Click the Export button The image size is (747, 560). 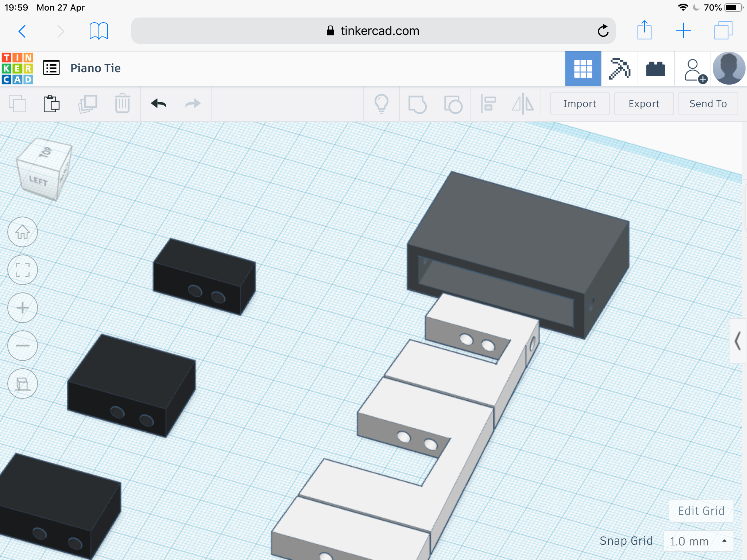coord(644,104)
